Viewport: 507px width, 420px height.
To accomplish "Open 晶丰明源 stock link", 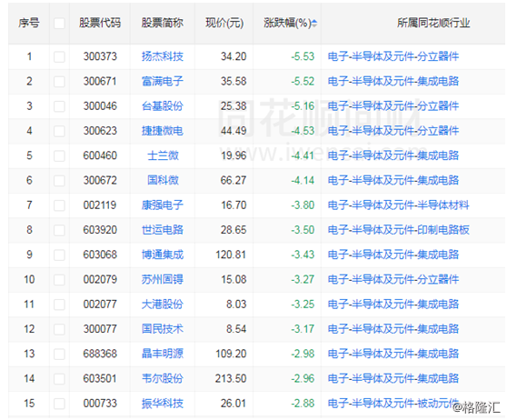I will (163, 354).
